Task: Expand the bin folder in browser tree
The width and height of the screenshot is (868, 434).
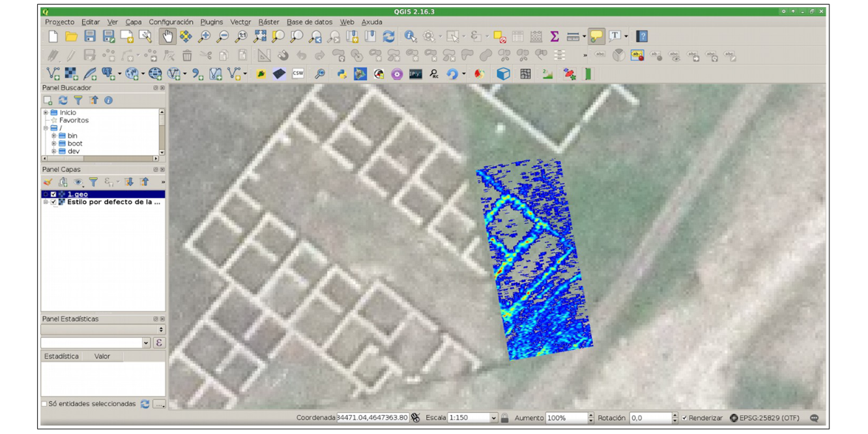Action: pos(53,136)
